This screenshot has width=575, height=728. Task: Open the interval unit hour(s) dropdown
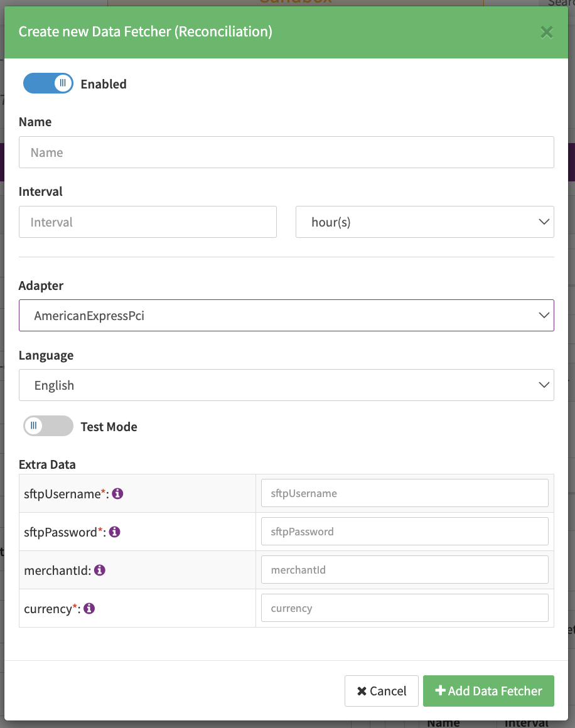coord(424,222)
